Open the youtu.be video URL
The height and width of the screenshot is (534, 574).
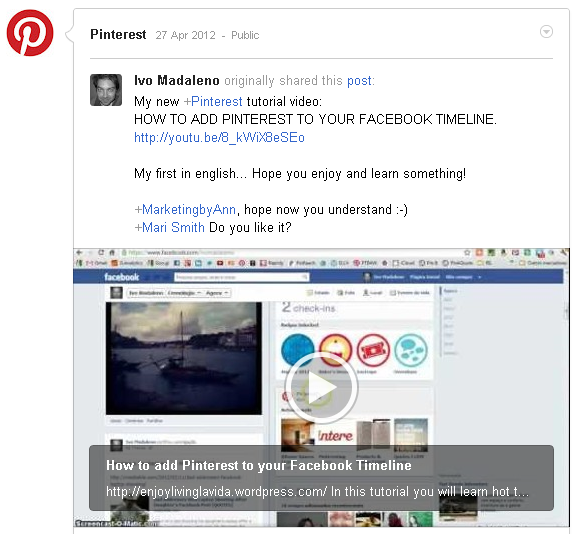click(x=219, y=138)
